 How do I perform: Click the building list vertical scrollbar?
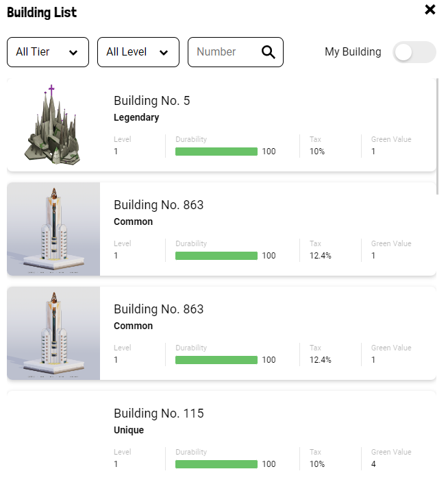(438, 137)
